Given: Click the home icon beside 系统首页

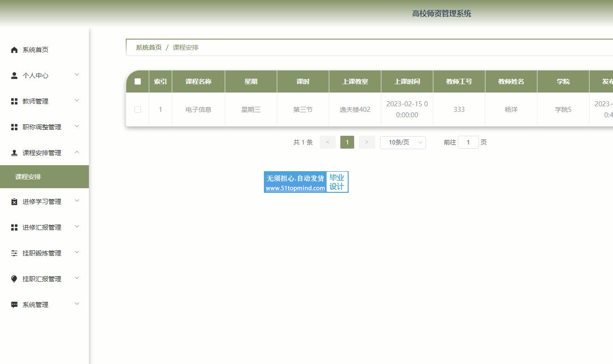Looking at the screenshot, I should pos(14,50).
